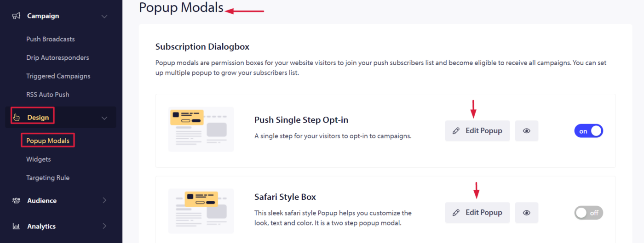Open Push Broadcasts menu item

pyautogui.click(x=51, y=39)
